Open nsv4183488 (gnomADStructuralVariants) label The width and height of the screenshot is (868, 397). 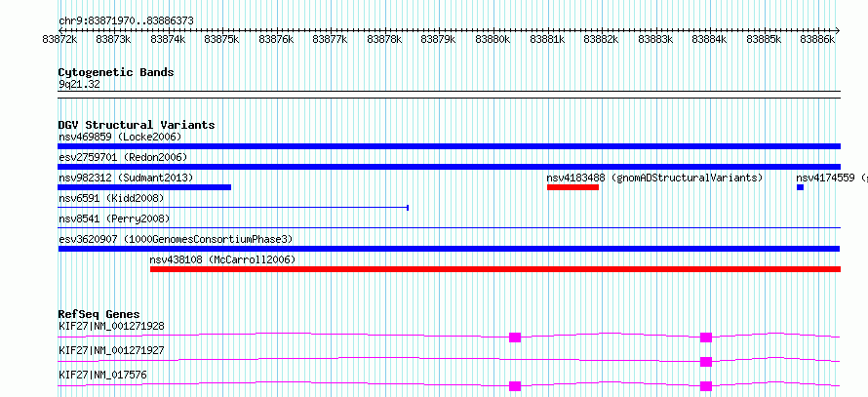(654, 178)
